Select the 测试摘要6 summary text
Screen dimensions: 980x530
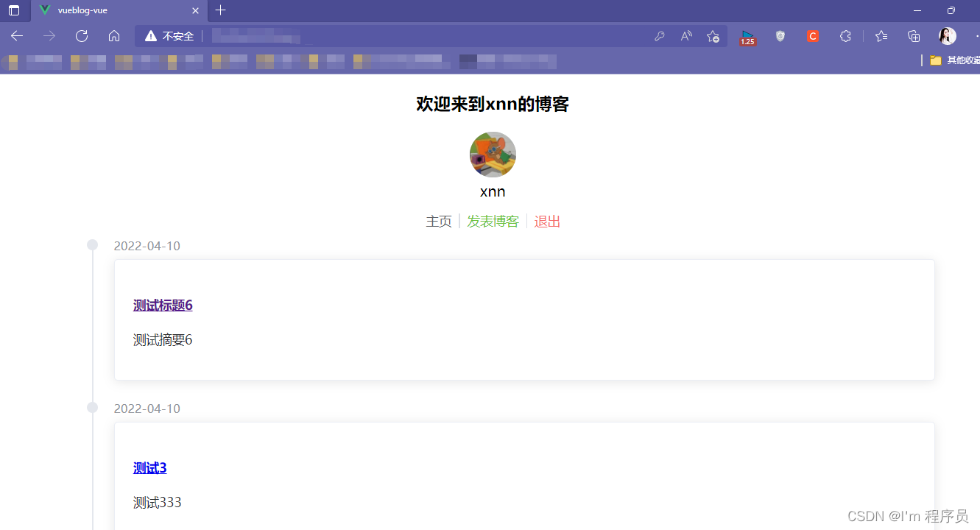point(163,340)
